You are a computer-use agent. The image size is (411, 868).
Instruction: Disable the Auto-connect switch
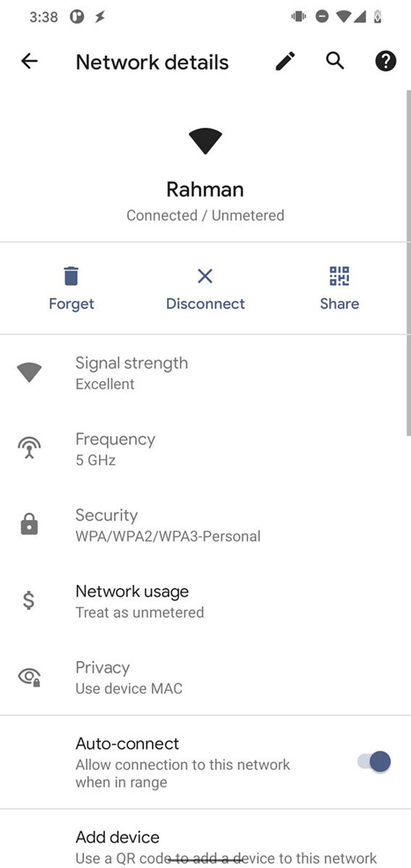coord(374,762)
